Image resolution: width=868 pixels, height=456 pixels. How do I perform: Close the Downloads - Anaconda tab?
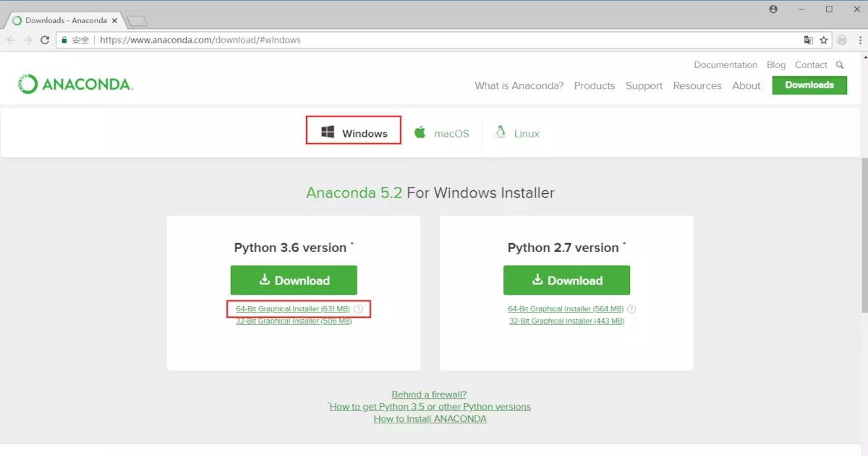(114, 20)
